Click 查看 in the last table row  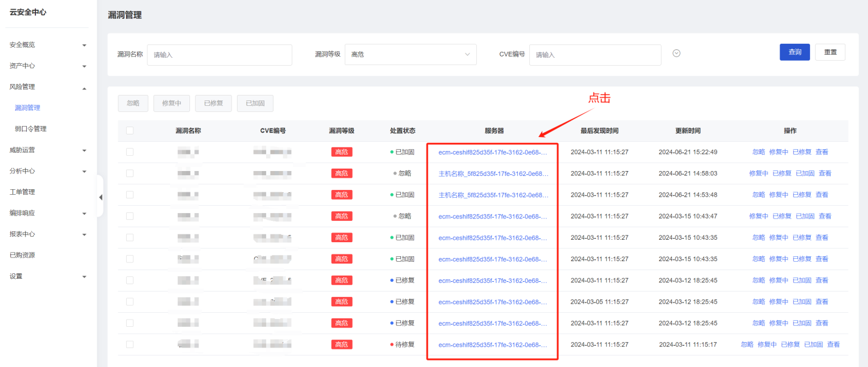point(833,344)
